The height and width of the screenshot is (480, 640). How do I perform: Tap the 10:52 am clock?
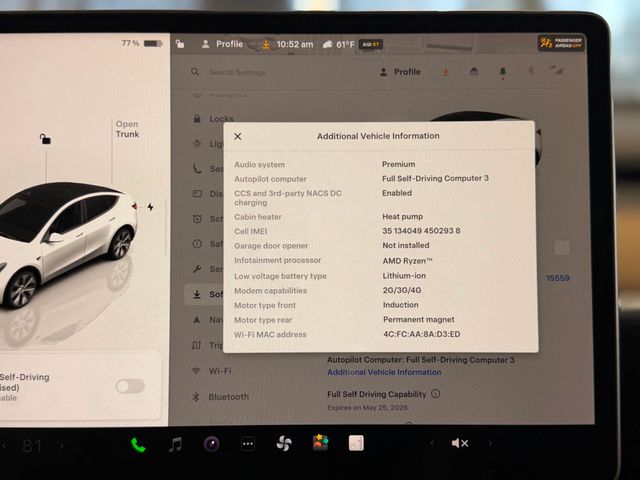[x=295, y=44]
